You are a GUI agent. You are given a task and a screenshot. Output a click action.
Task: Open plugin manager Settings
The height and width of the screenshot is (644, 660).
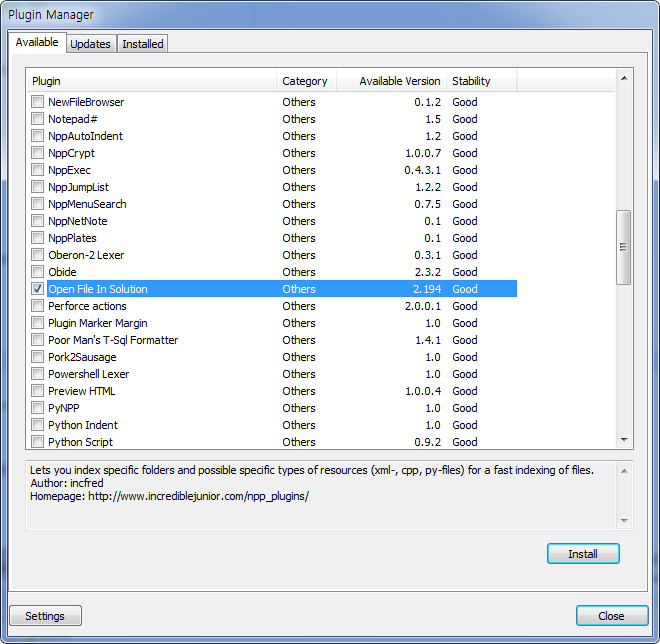(45, 616)
